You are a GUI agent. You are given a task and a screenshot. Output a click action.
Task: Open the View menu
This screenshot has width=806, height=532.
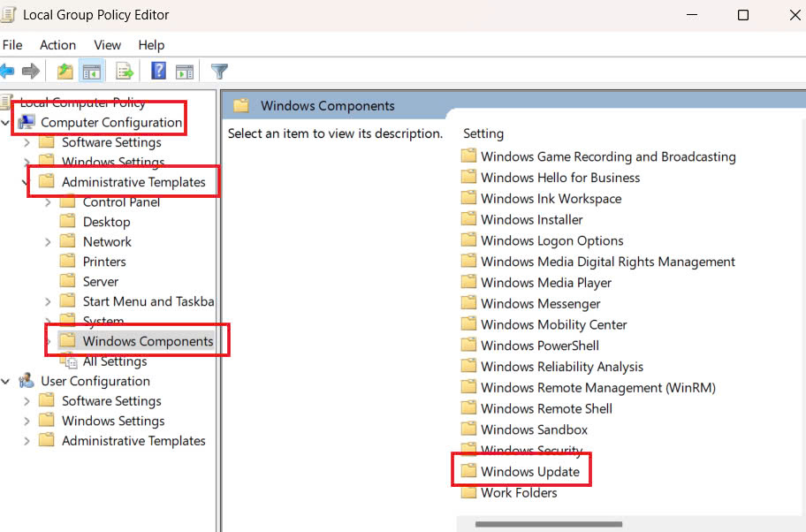107,45
